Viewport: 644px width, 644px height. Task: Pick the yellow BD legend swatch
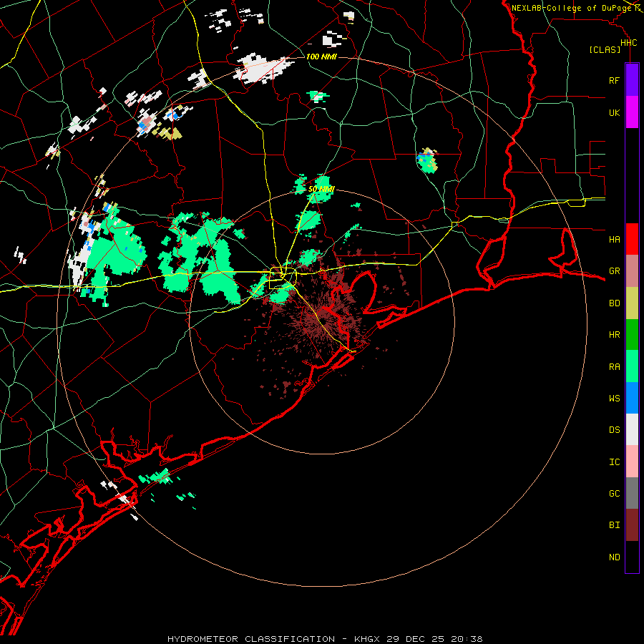(632, 303)
